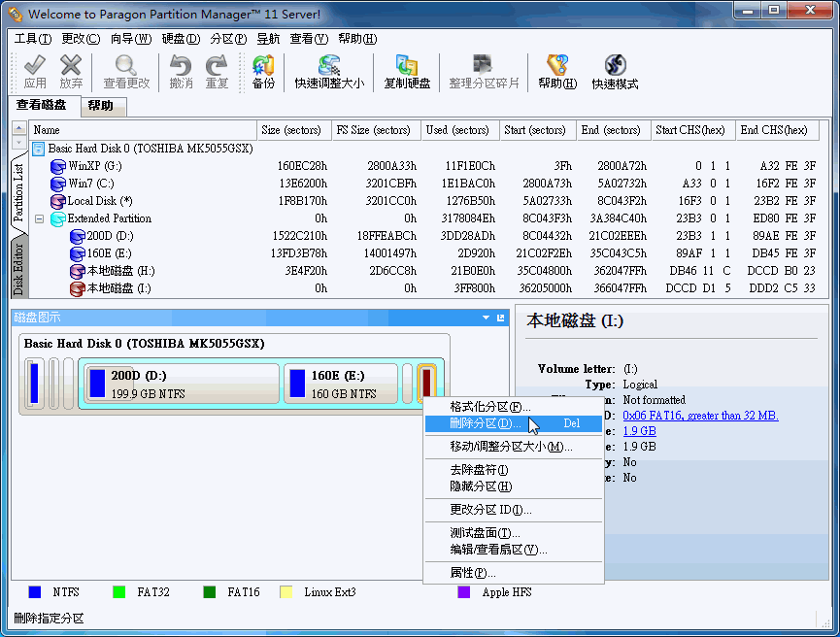Select the 本地磁盘 (I:) partition row
Viewport: 840px width, 637px height.
point(423,288)
